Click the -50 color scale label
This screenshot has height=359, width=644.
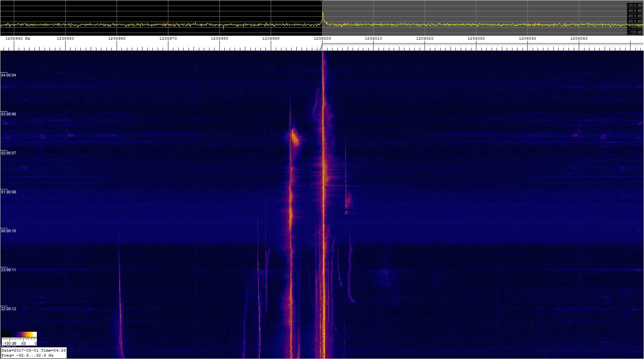click(23, 343)
